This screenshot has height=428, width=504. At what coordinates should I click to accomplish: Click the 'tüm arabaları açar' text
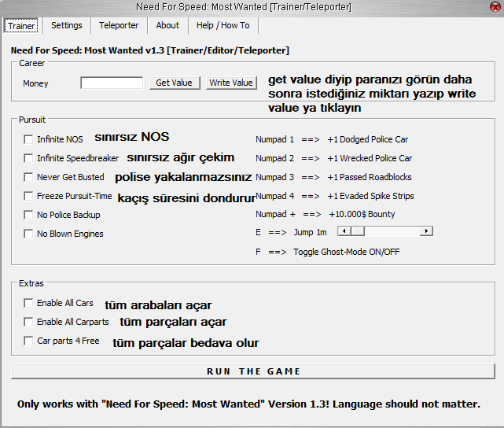(158, 305)
